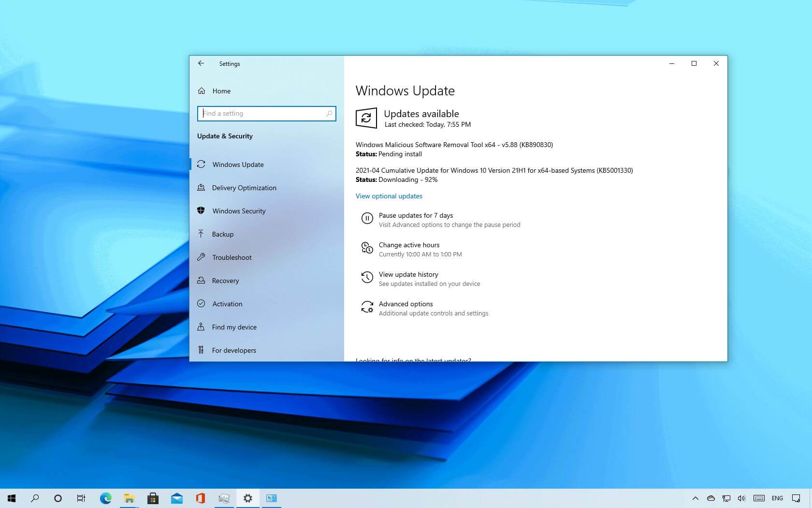Focus the Find a setting search box
The height and width of the screenshot is (508, 812).
coord(266,114)
